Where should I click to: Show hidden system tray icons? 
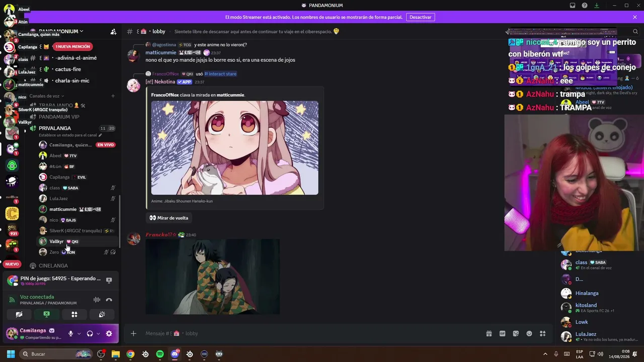pos(545,354)
